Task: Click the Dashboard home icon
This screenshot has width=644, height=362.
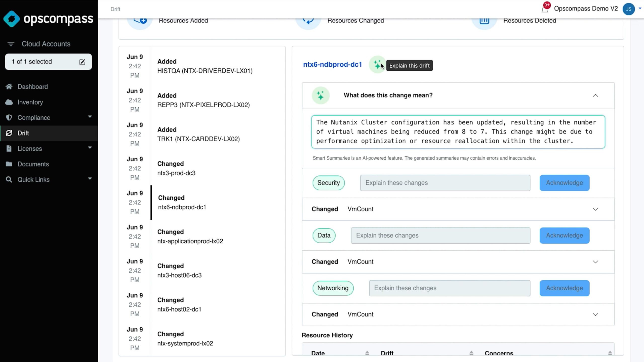Action: pos(9,87)
